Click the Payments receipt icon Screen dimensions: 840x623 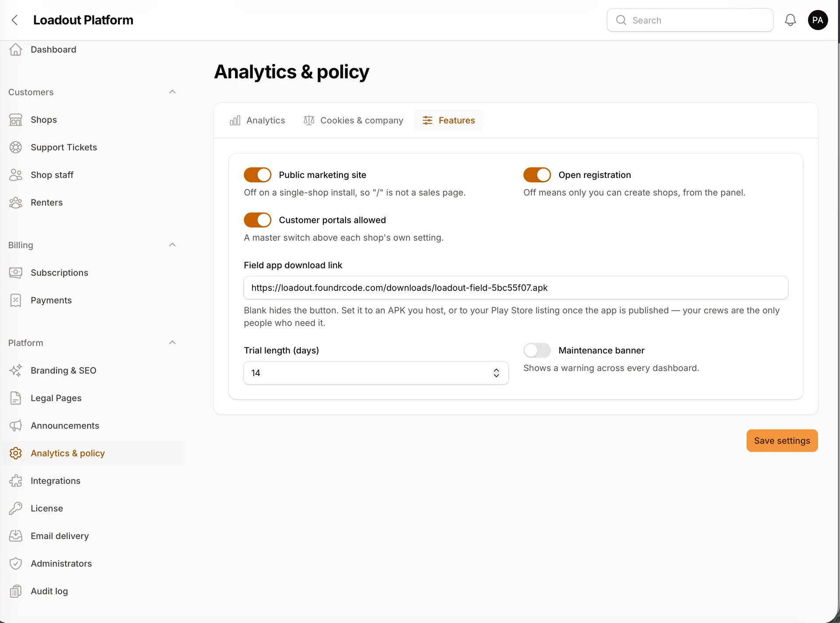click(16, 300)
